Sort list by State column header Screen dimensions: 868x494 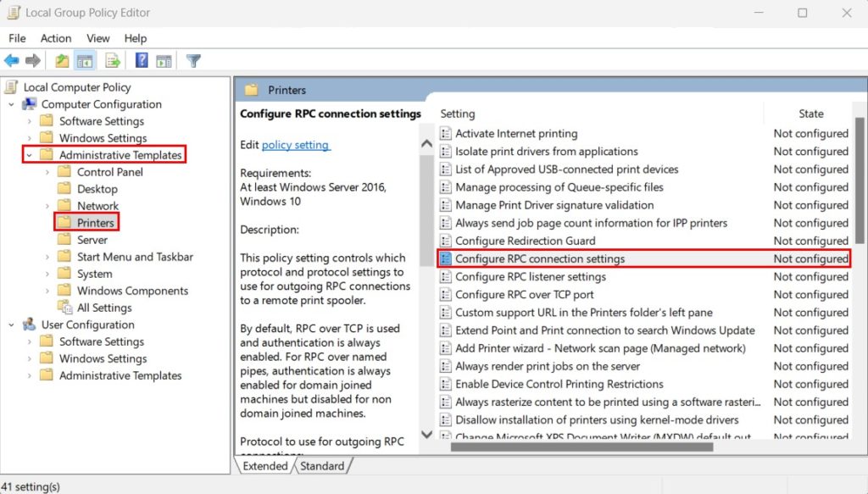(x=810, y=114)
